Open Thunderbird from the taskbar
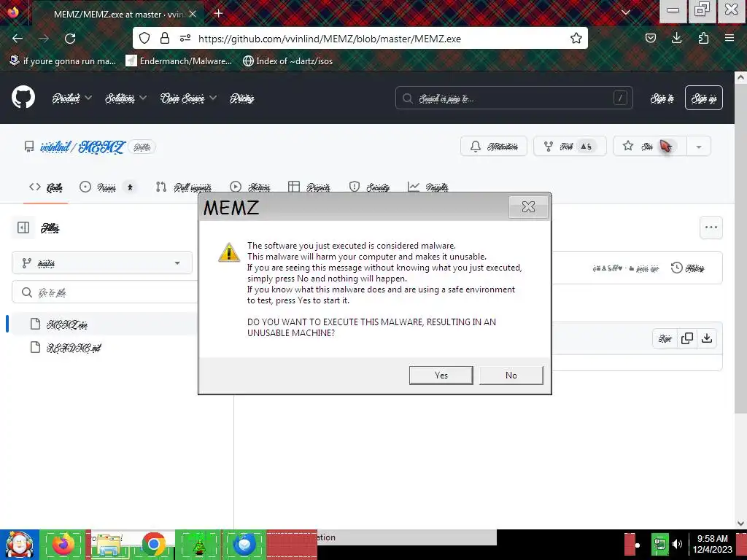The height and width of the screenshot is (560, 747). (244, 545)
